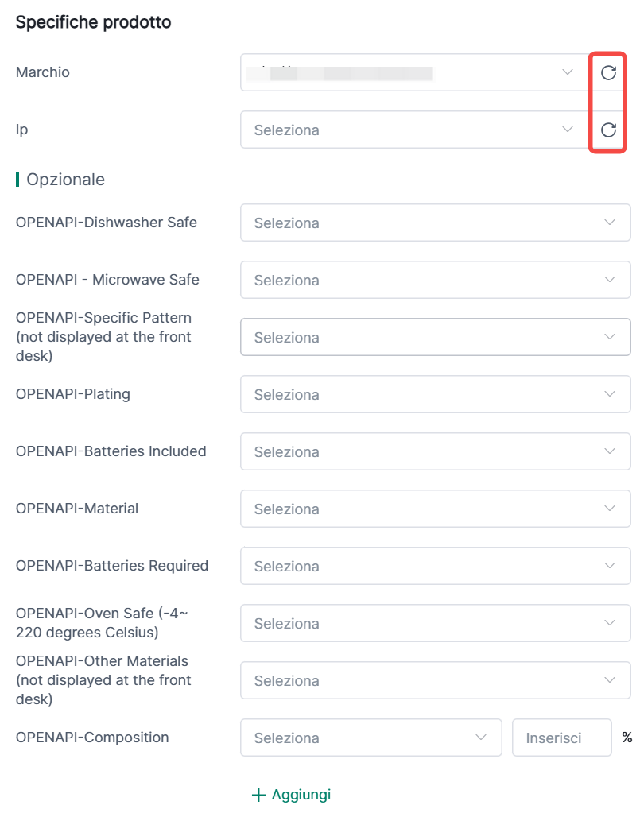Expand the OPENAPI-Specific Pattern dropdown
Viewport: 644px width, 813px height.
pos(435,338)
